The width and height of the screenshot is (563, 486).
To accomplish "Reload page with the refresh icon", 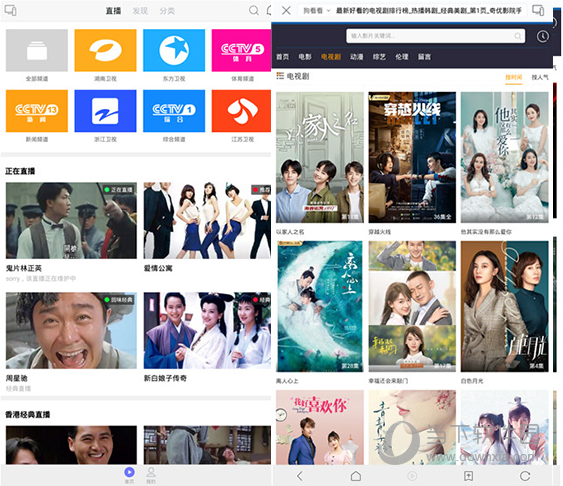I will coord(525,476).
